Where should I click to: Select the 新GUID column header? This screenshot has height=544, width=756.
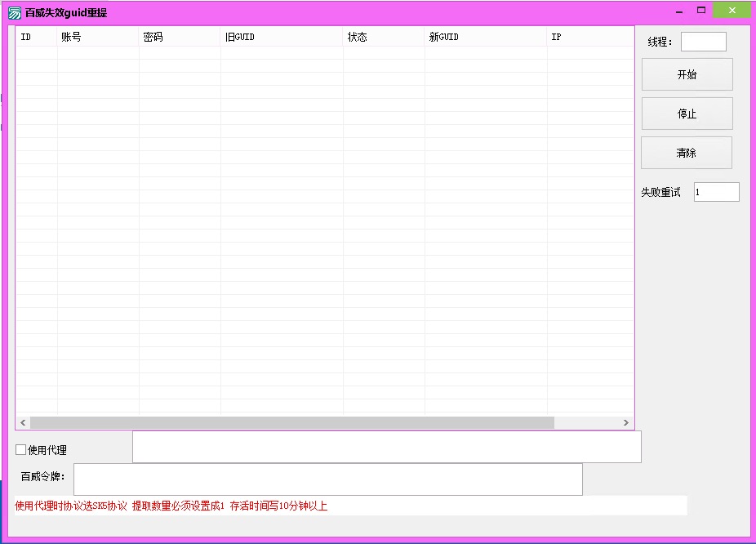[x=486, y=37]
